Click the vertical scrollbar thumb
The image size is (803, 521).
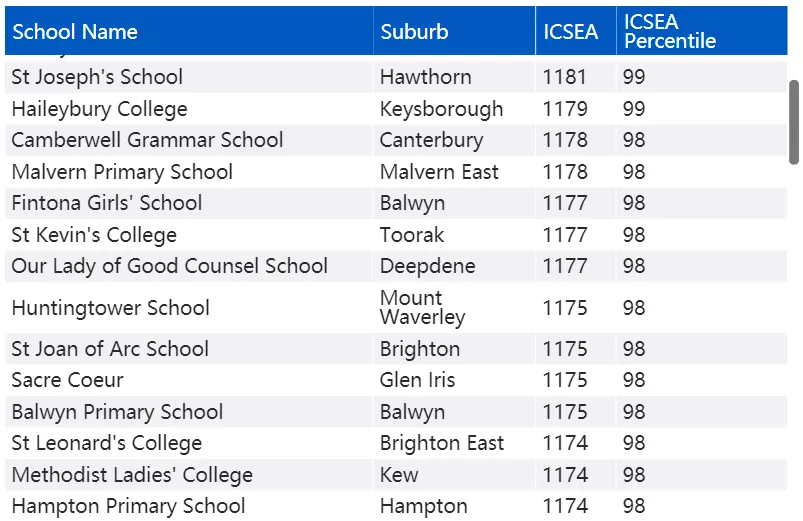794,122
